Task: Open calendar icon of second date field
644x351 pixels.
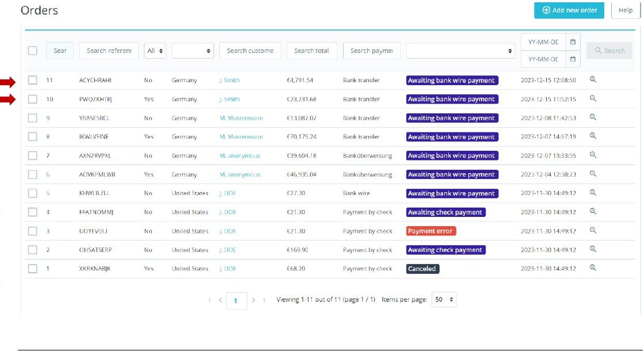Action: [573, 59]
